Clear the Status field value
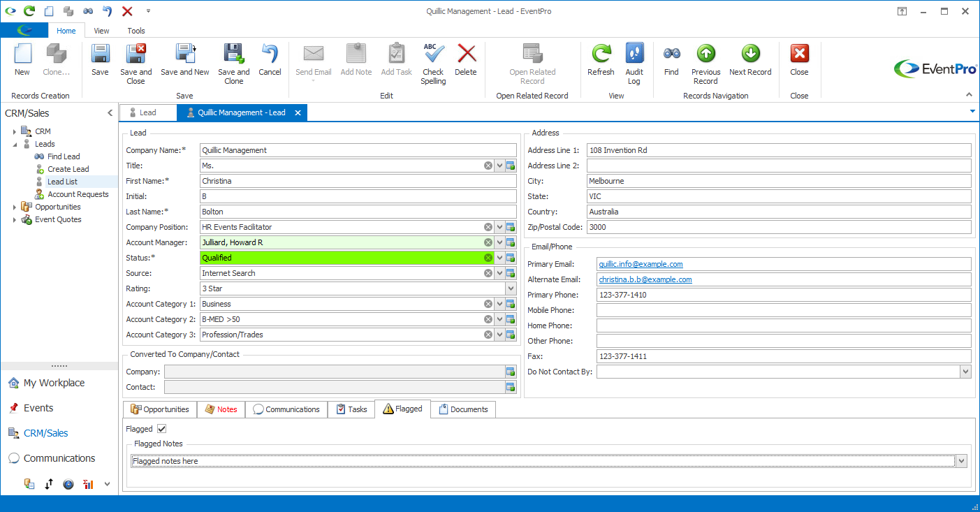 (x=488, y=258)
